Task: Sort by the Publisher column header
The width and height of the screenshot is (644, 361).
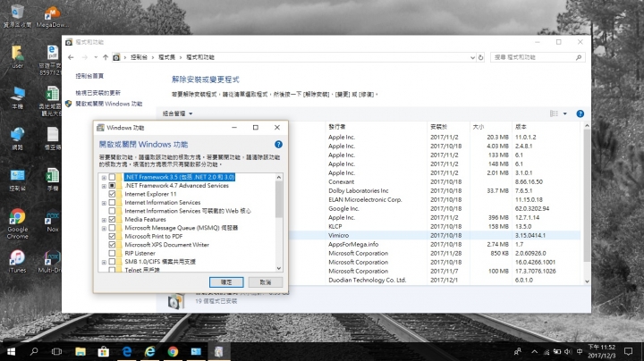Action: (377, 127)
